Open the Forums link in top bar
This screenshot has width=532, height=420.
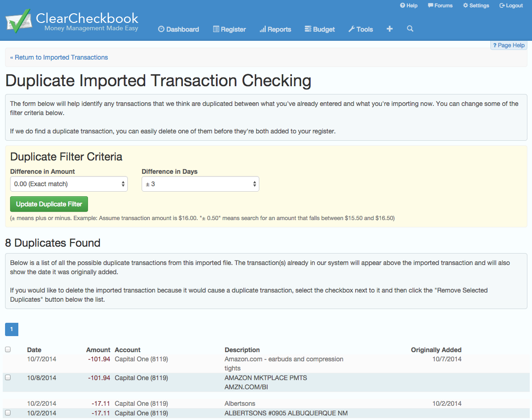[x=440, y=6]
